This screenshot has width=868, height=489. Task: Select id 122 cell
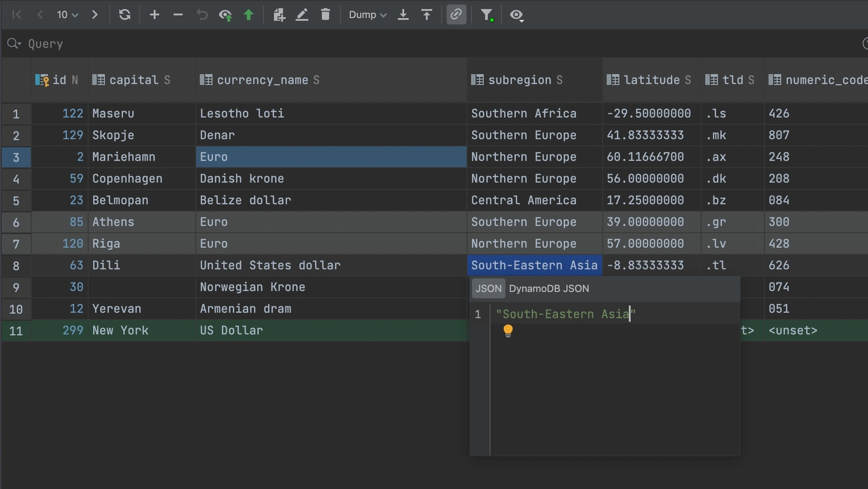(60, 113)
